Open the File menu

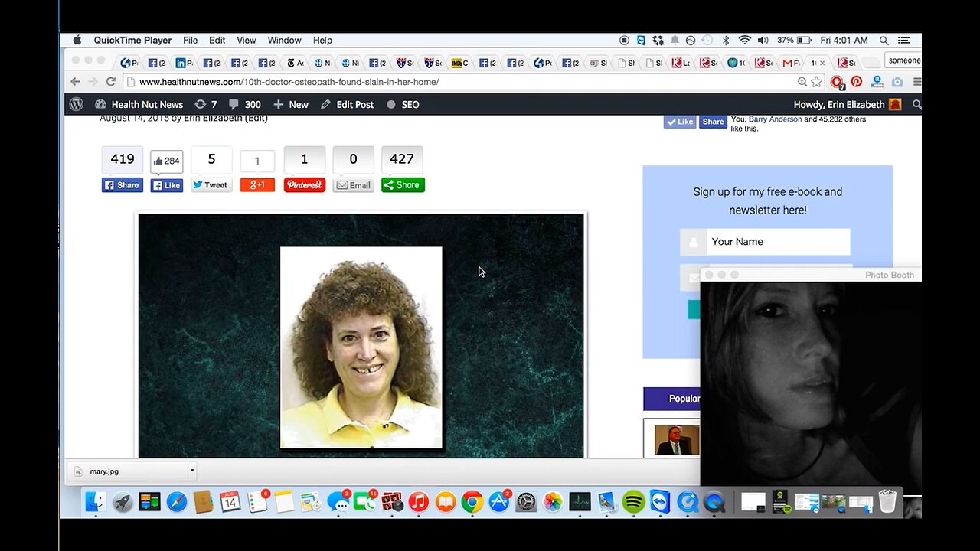(190, 41)
